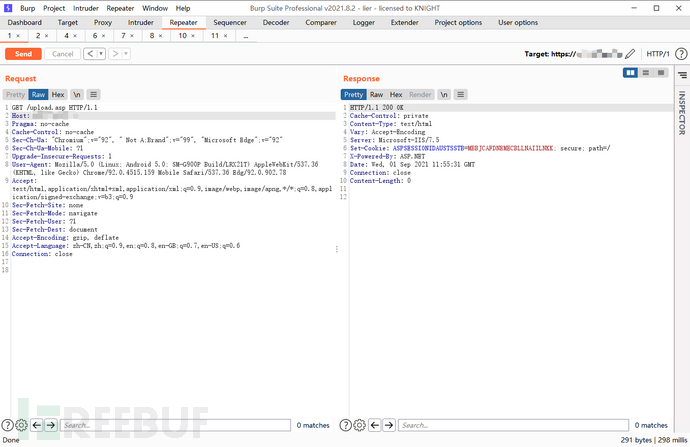The height and width of the screenshot is (447, 690).
Task: Switch to side-by-side layout icon
Action: 630,73
